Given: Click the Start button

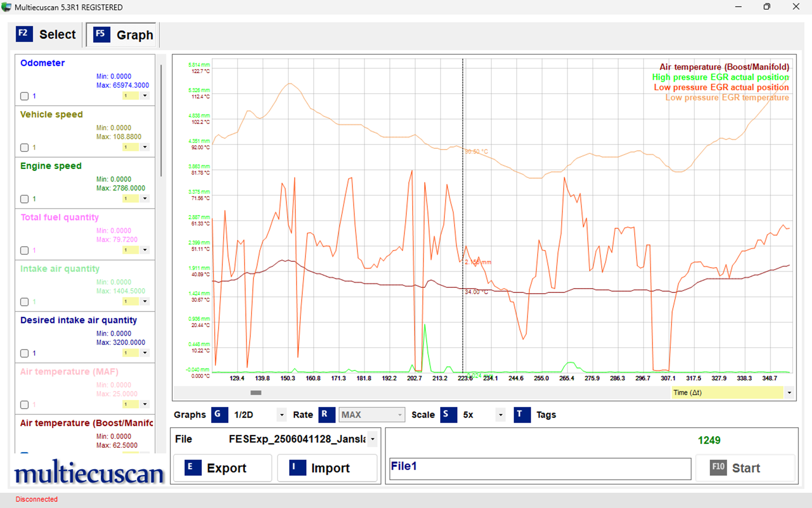Looking at the screenshot, I should tap(745, 468).
